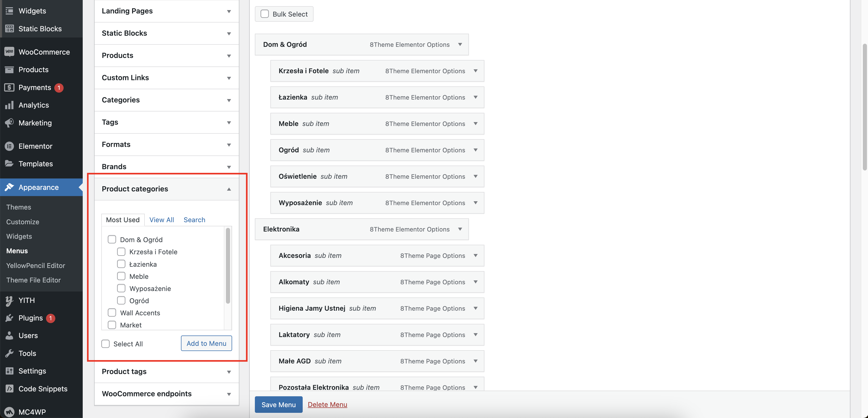Switch to the View All tab
This screenshot has width=868, height=418.
tap(161, 220)
